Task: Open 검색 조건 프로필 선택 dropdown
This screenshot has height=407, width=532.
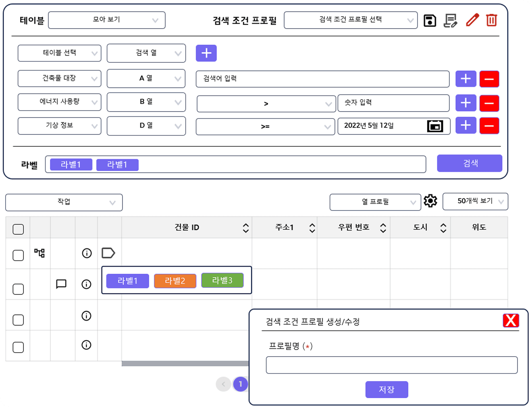Action: [351, 20]
